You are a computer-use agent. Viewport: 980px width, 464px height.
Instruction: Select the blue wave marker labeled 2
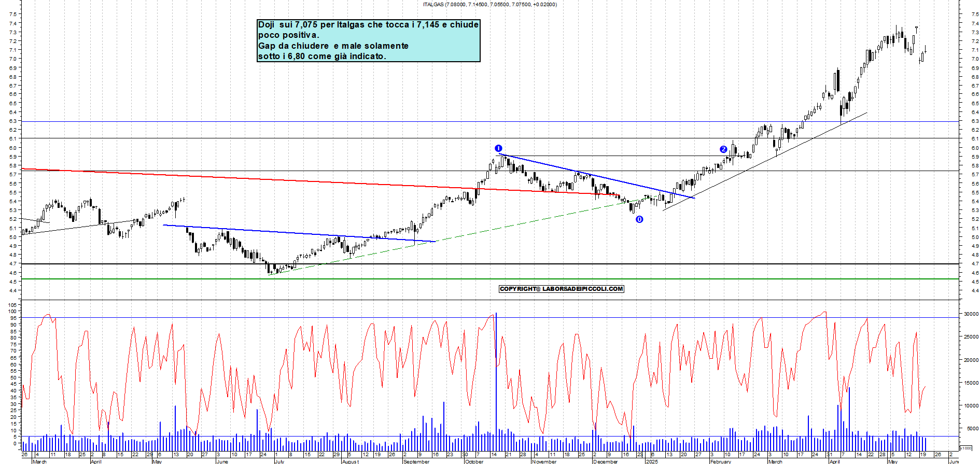[723, 149]
